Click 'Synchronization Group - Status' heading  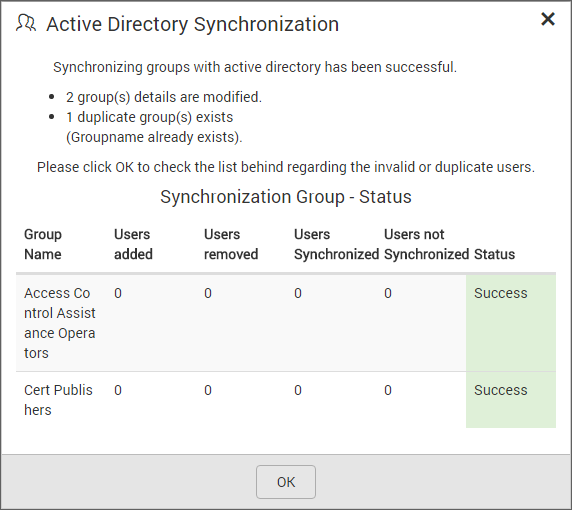tap(286, 197)
